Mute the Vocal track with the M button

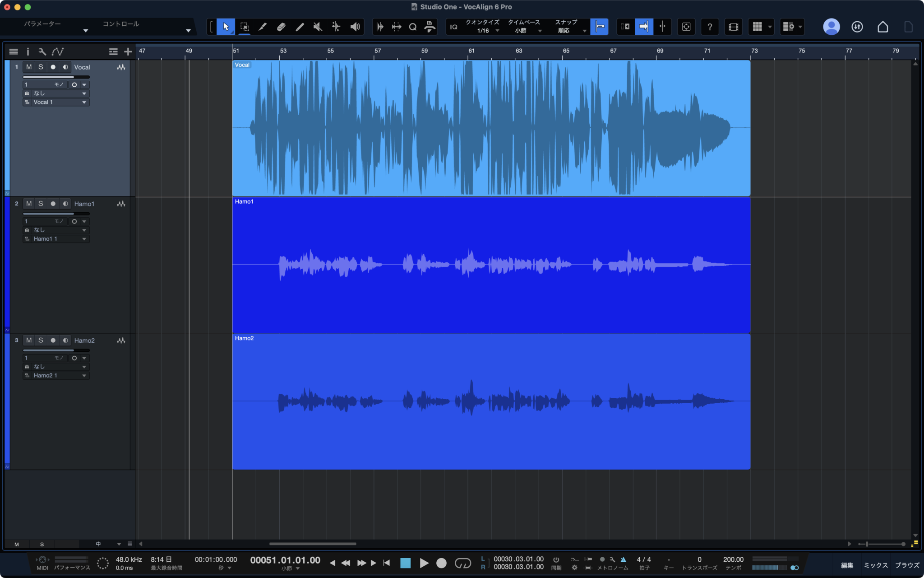(28, 67)
